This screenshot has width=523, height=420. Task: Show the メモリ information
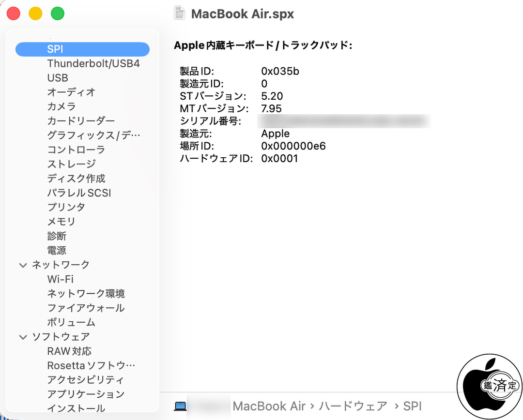pos(62,222)
